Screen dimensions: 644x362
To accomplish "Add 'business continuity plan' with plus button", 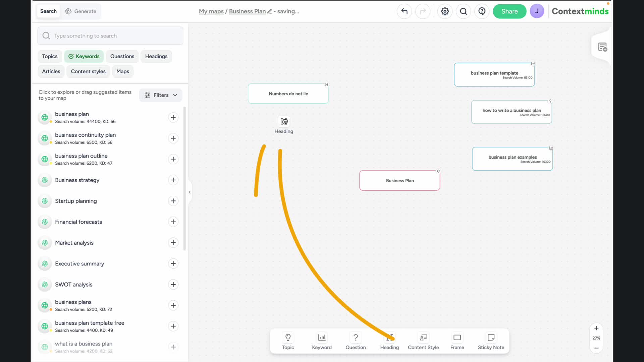I will click(173, 138).
